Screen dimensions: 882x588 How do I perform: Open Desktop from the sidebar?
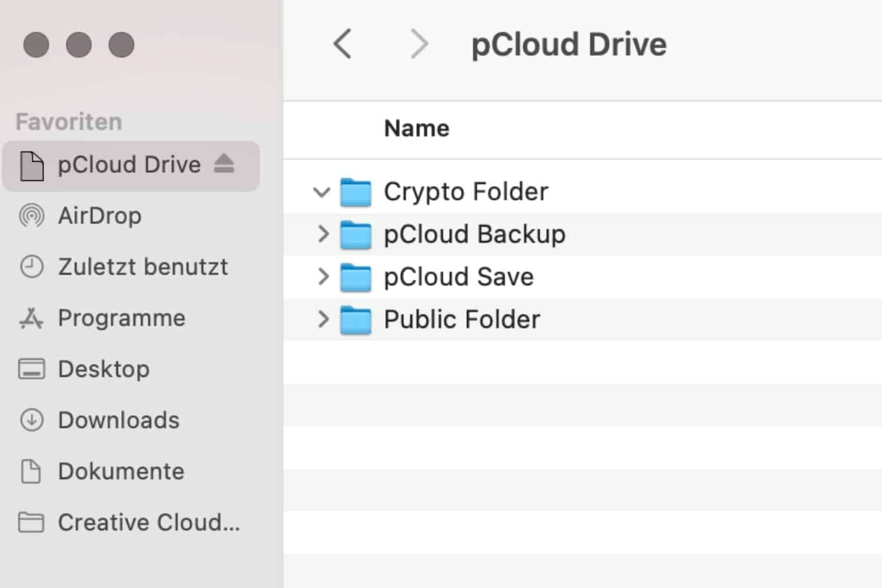pos(103,369)
